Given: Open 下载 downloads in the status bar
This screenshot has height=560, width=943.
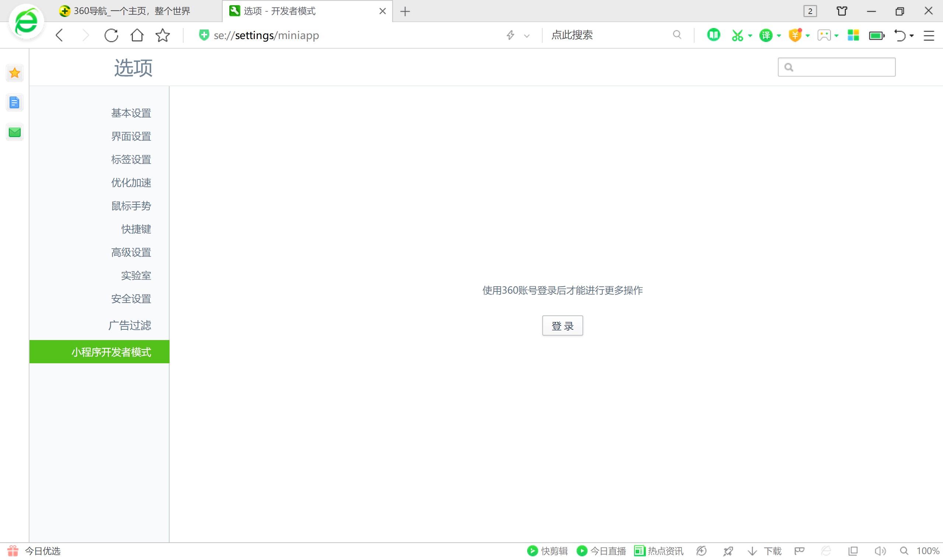Looking at the screenshot, I should (x=765, y=551).
